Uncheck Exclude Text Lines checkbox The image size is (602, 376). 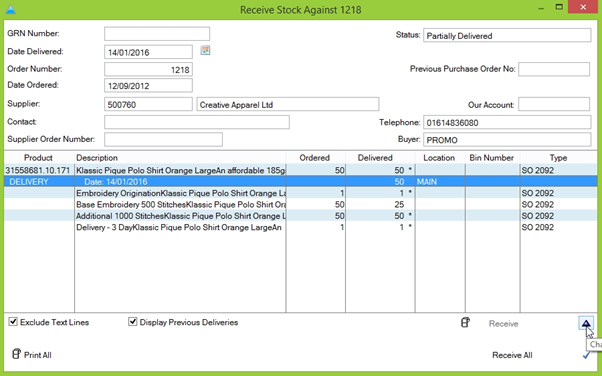click(13, 321)
